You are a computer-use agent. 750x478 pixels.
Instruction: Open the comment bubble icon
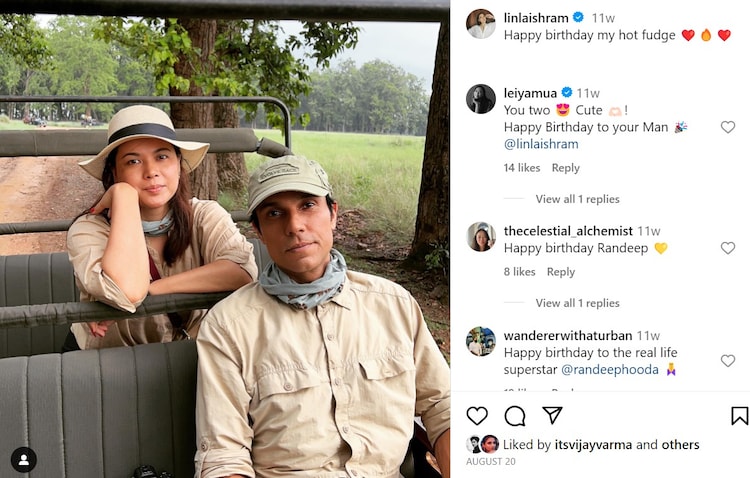[x=515, y=416]
